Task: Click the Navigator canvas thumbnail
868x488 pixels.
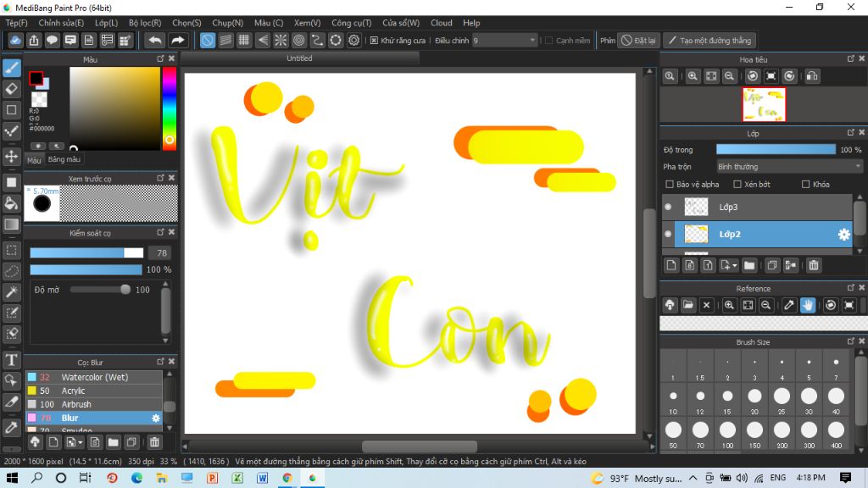Action: (764, 104)
